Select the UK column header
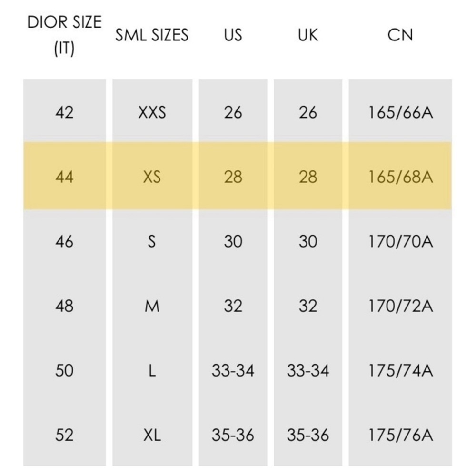This screenshot has width=476, height=476. pos(308,35)
